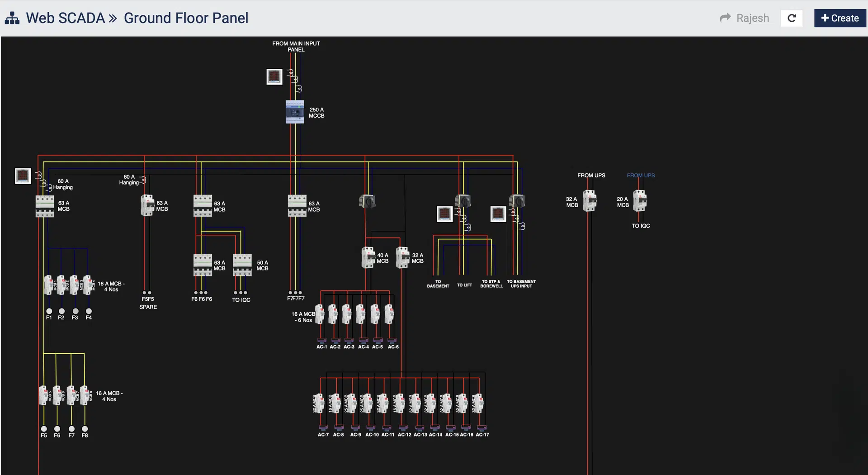This screenshot has height=475, width=868.
Task: Open the Rajesh share link
Action: pyautogui.click(x=745, y=18)
